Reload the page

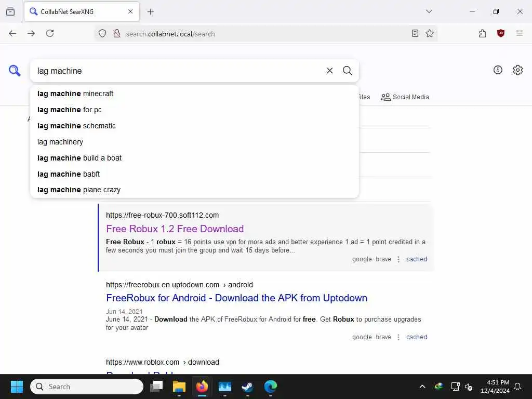[x=50, y=33]
